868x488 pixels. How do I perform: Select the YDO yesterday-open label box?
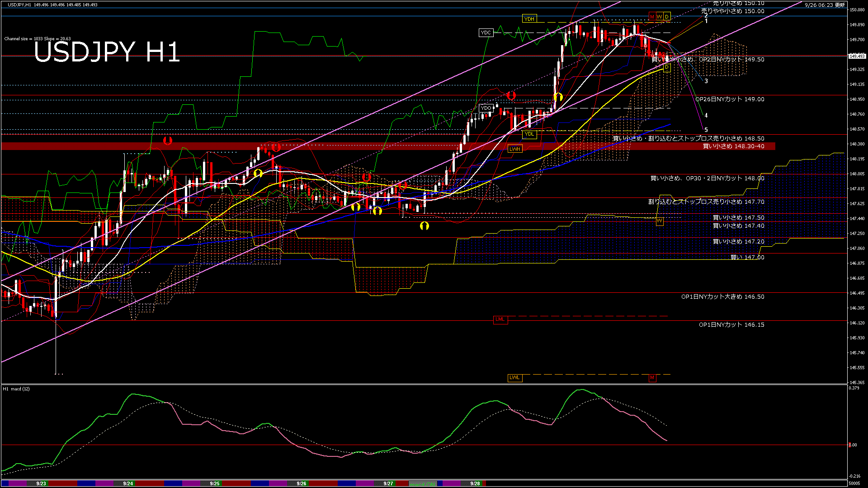click(x=486, y=108)
